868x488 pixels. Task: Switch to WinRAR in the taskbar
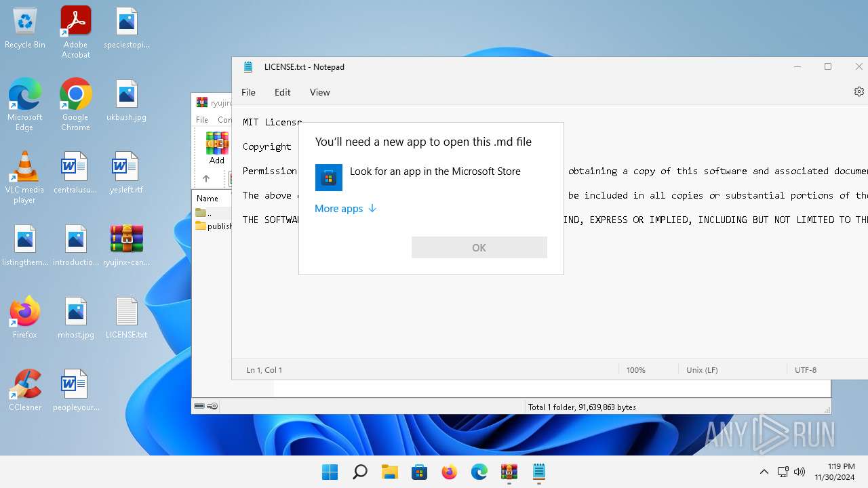click(x=509, y=472)
